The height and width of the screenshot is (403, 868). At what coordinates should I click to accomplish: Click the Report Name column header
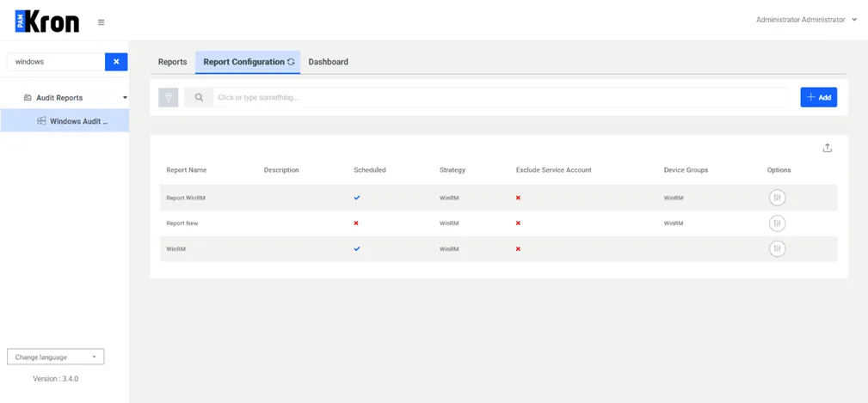click(x=187, y=170)
